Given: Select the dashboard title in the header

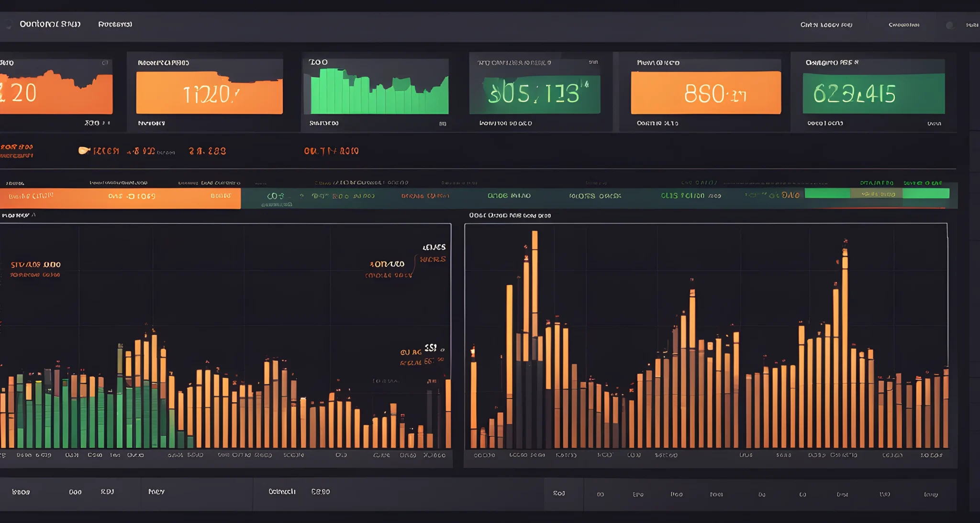Looking at the screenshot, I should click(50, 24).
